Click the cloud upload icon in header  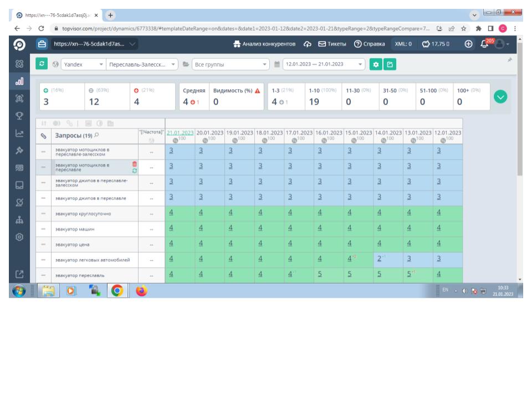[x=308, y=44]
